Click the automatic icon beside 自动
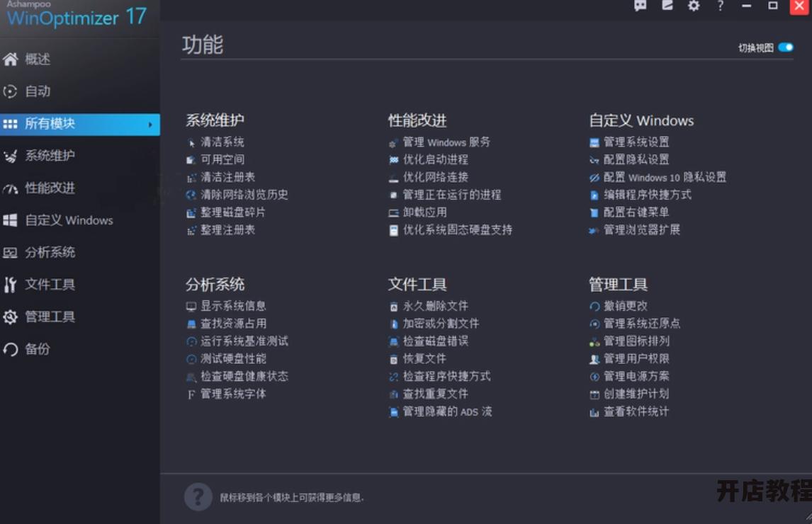The height and width of the screenshot is (524, 812). click(x=11, y=91)
